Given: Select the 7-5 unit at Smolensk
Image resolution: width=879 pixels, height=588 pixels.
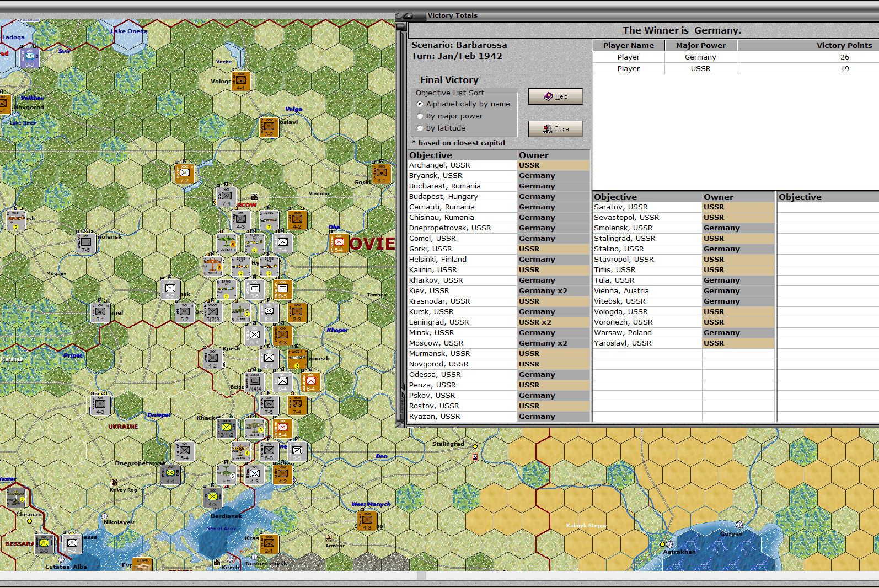Looking at the screenshot, I should (x=86, y=243).
